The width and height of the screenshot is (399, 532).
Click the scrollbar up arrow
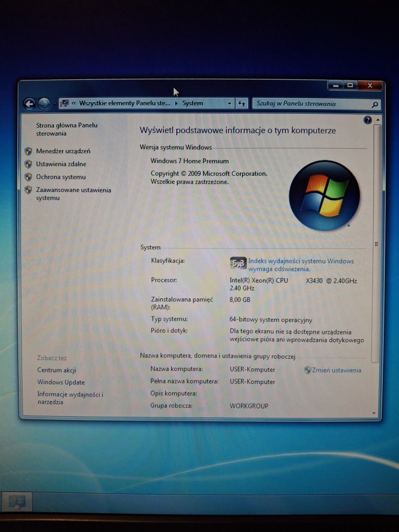(377, 120)
